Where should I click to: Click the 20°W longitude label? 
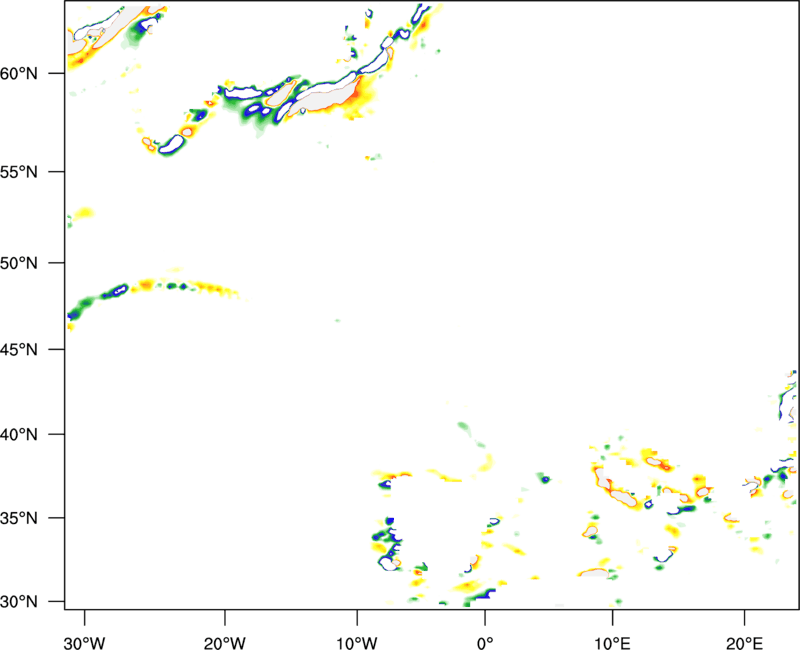pyautogui.click(x=224, y=643)
